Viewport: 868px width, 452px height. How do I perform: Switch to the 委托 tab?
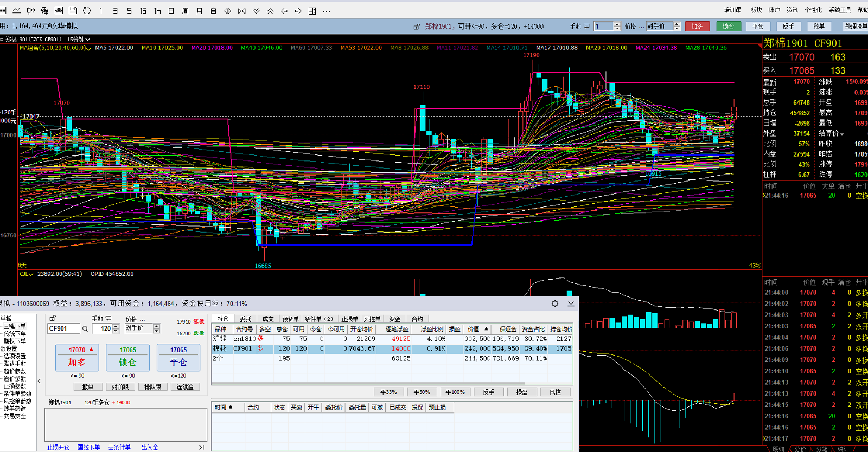[x=246, y=319]
